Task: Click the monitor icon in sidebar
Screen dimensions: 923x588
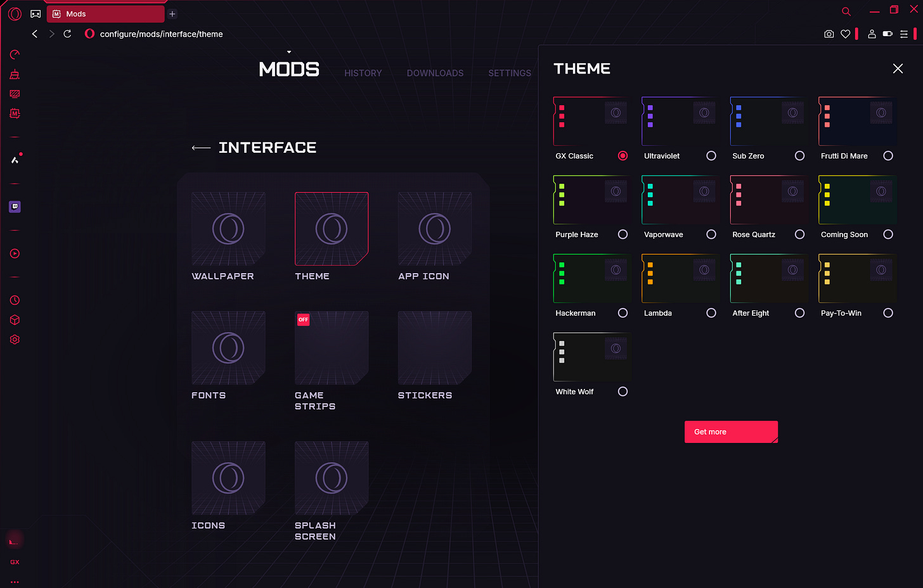Action: click(15, 94)
